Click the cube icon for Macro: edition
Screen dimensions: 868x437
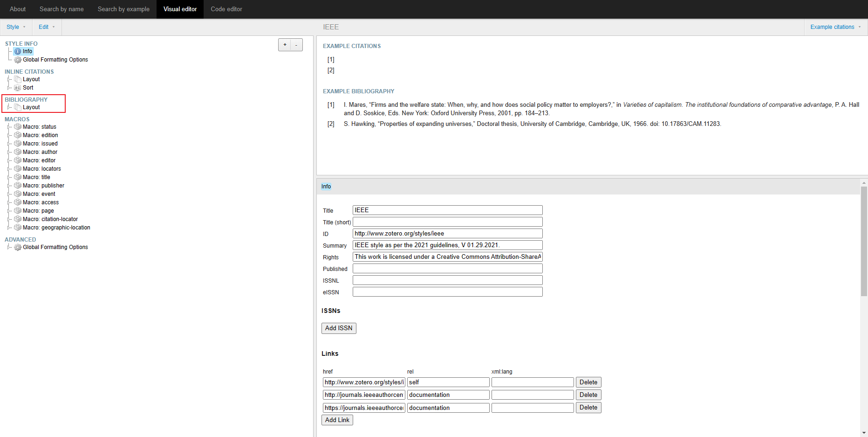point(18,135)
